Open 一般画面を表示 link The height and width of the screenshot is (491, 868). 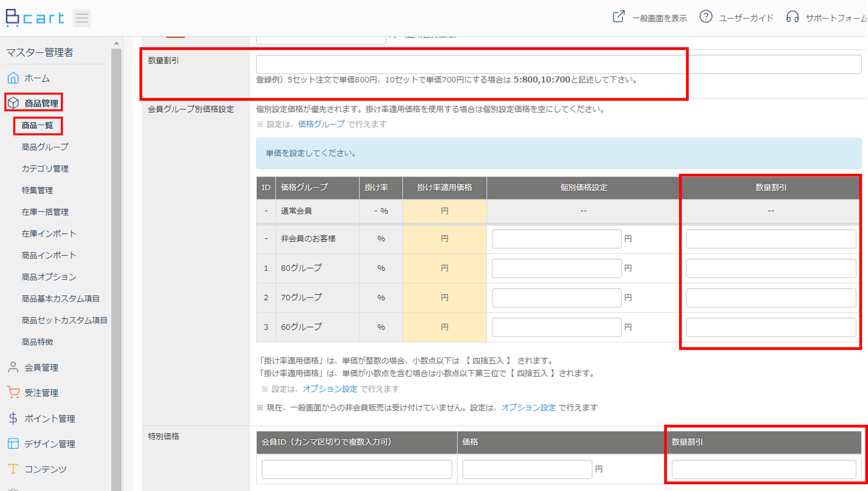(659, 18)
